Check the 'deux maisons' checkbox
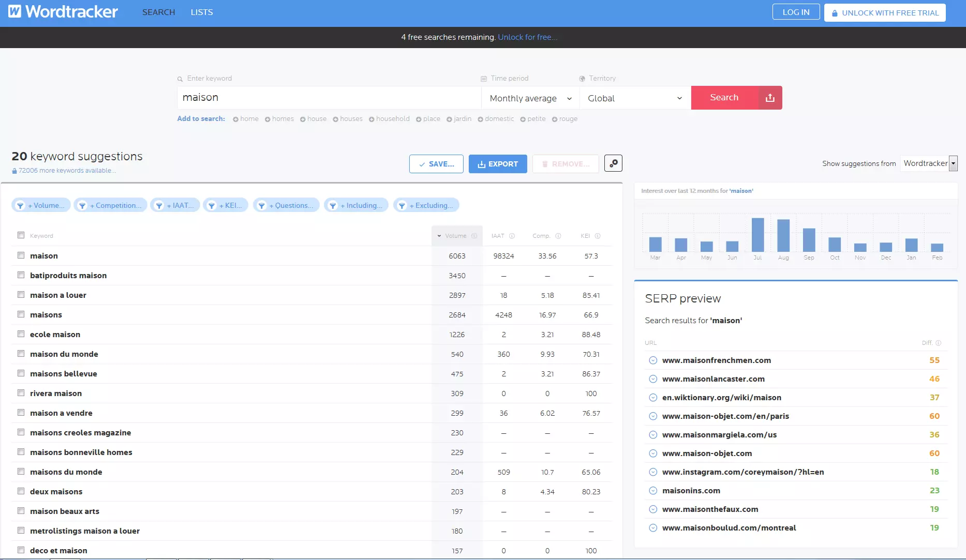The image size is (966, 560). pos(21,491)
